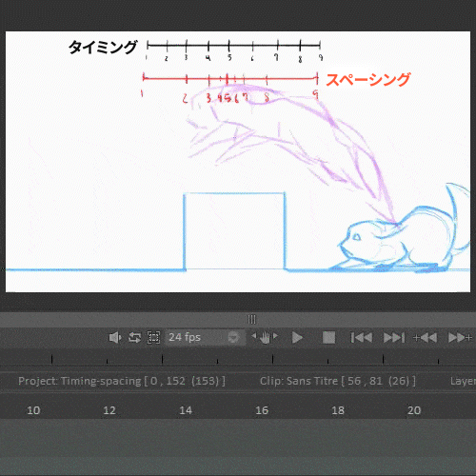Grab the panel splitter grip handle

coord(251,319)
